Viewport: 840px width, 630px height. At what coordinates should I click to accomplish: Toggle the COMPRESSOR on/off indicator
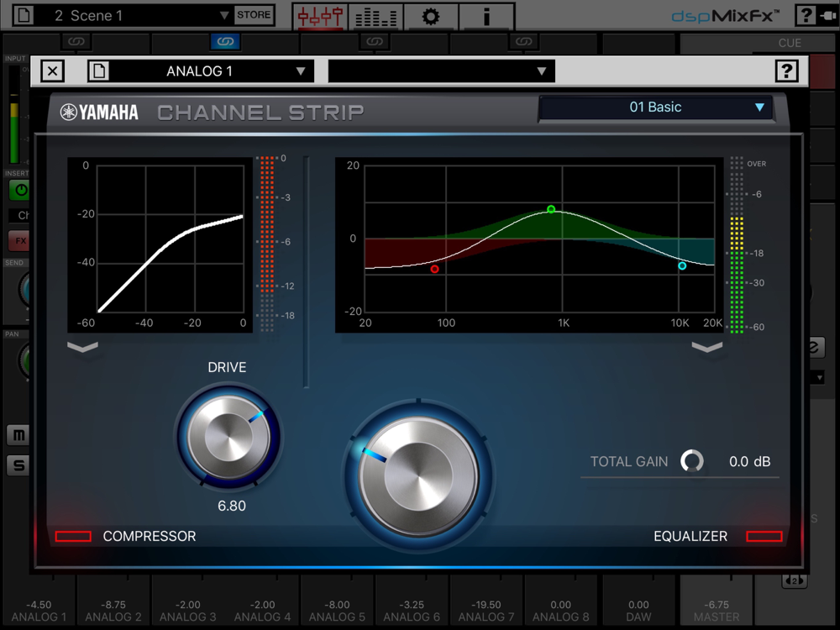(73, 536)
